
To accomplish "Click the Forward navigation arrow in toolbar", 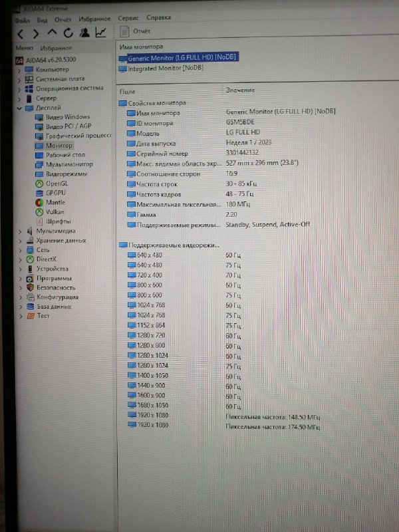I will (x=36, y=33).
